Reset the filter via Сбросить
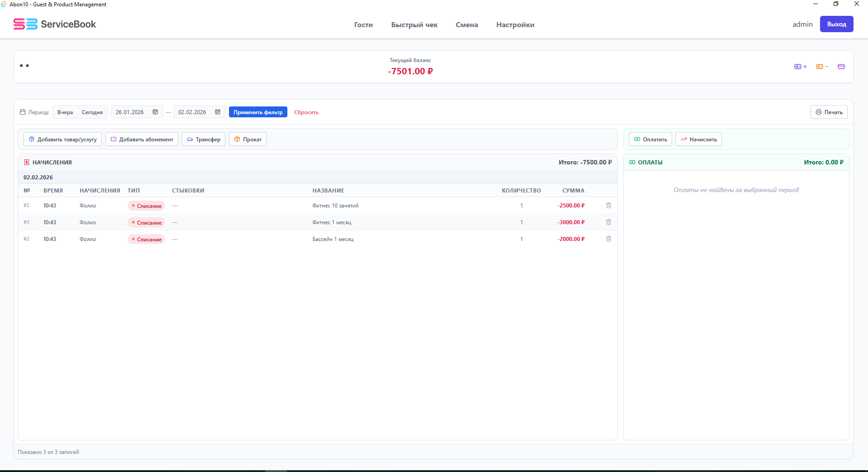The image size is (868, 472). (x=306, y=112)
